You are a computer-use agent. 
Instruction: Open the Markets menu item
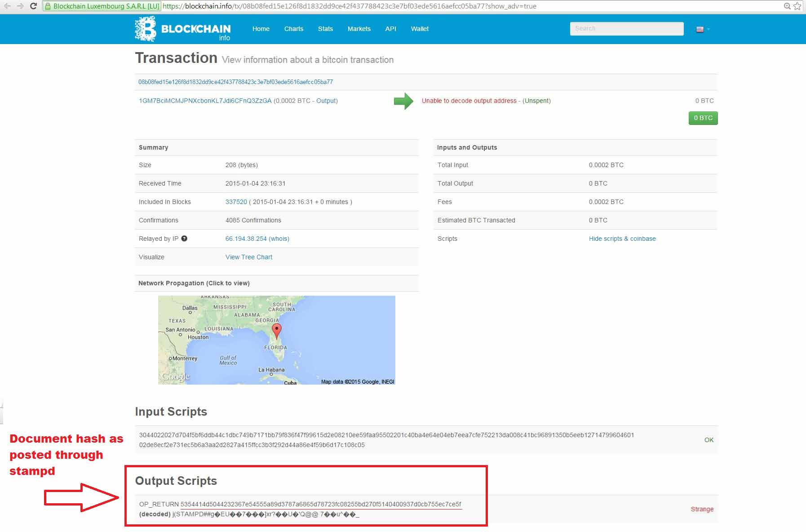click(359, 29)
